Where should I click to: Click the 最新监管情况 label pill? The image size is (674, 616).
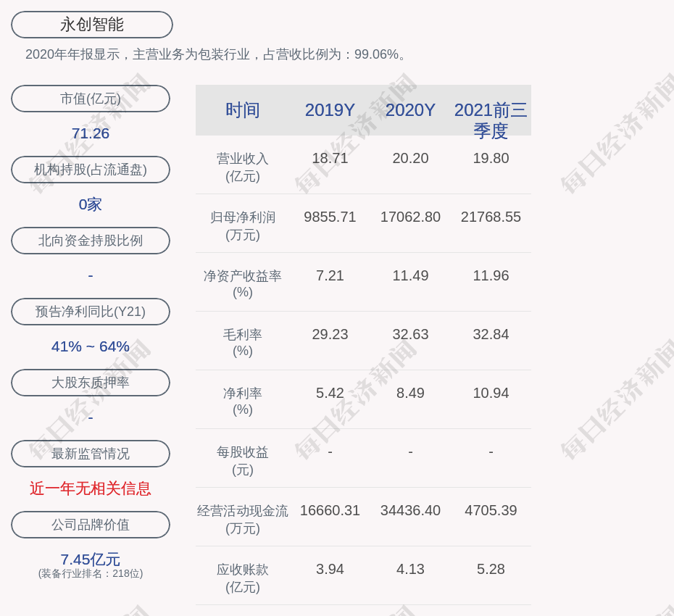tap(91, 454)
